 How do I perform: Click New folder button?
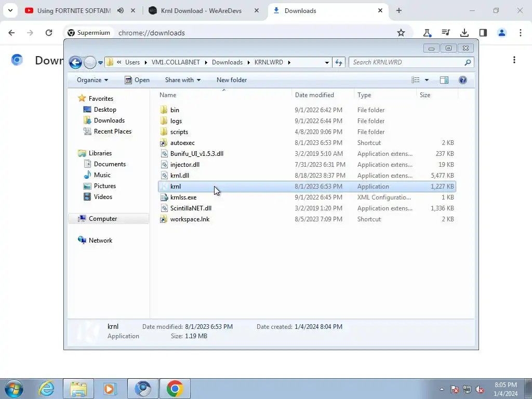pyautogui.click(x=232, y=80)
